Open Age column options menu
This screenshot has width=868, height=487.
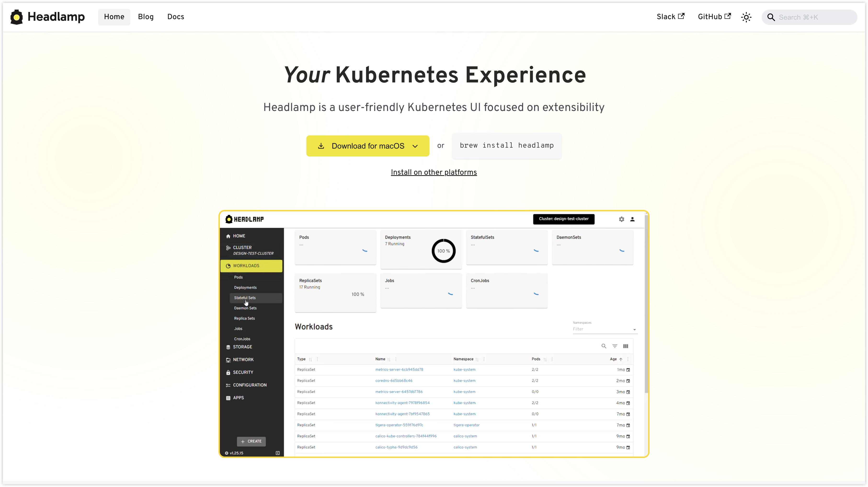click(628, 359)
